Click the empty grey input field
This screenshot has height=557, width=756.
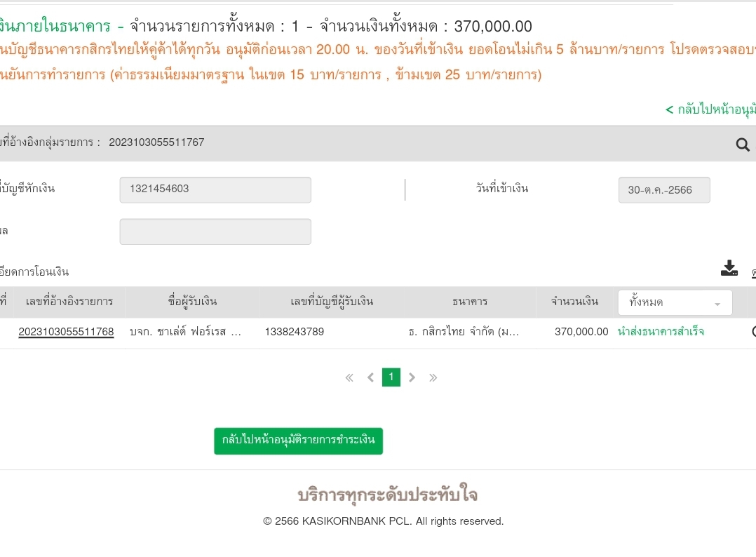coord(215,231)
